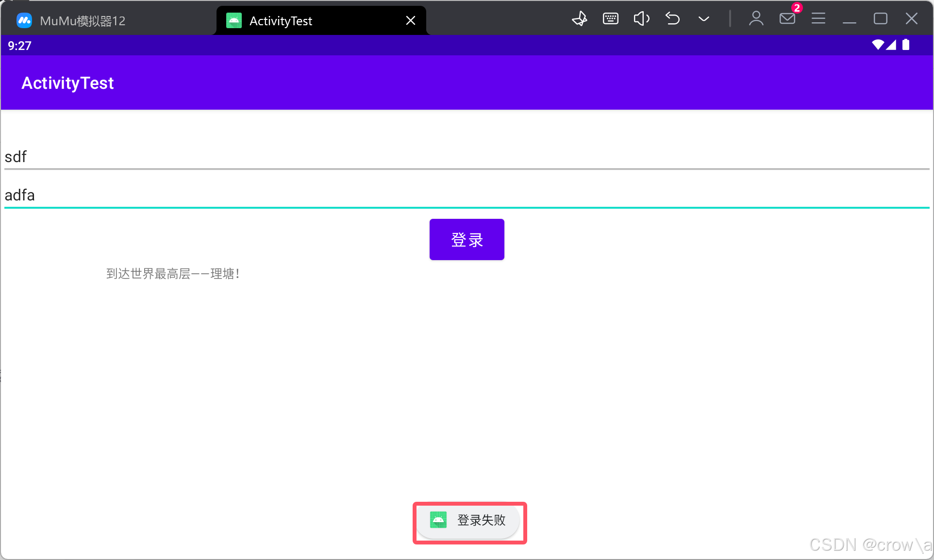Focus the username field containing sdf
This screenshot has height=560, width=934.
pos(466,157)
